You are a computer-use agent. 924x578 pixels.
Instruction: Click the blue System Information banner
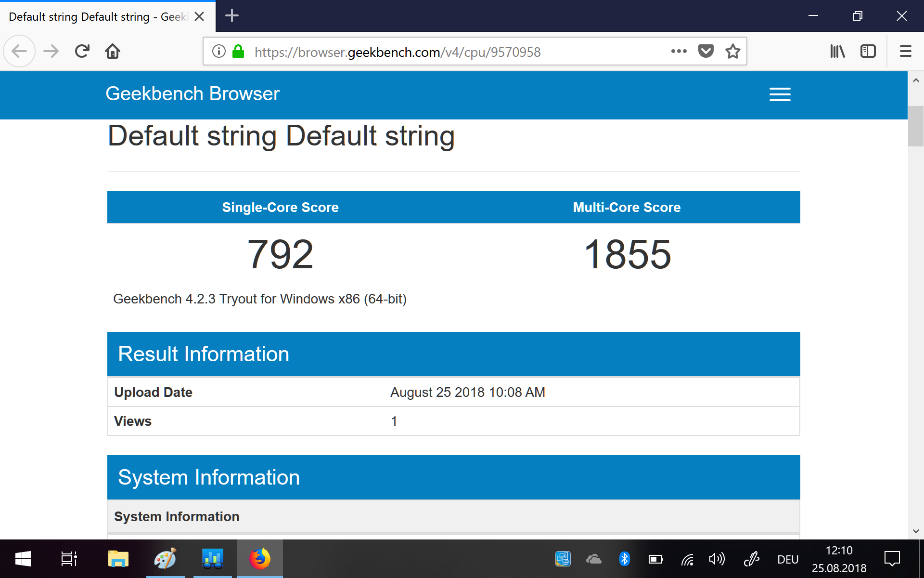pyautogui.click(x=454, y=477)
